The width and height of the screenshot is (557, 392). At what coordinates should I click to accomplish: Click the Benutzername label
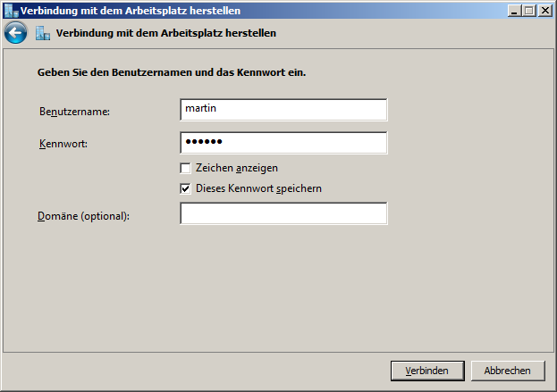click(74, 112)
